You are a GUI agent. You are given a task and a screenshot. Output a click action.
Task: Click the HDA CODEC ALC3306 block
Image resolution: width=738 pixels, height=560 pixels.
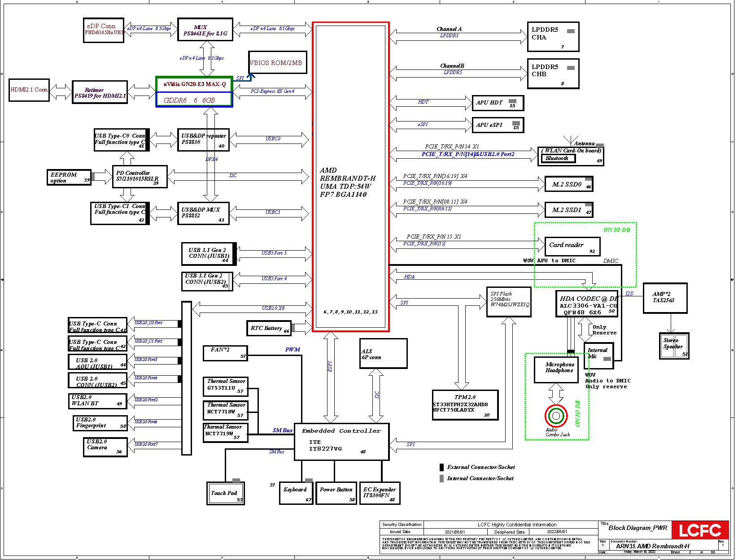[587, 305]
